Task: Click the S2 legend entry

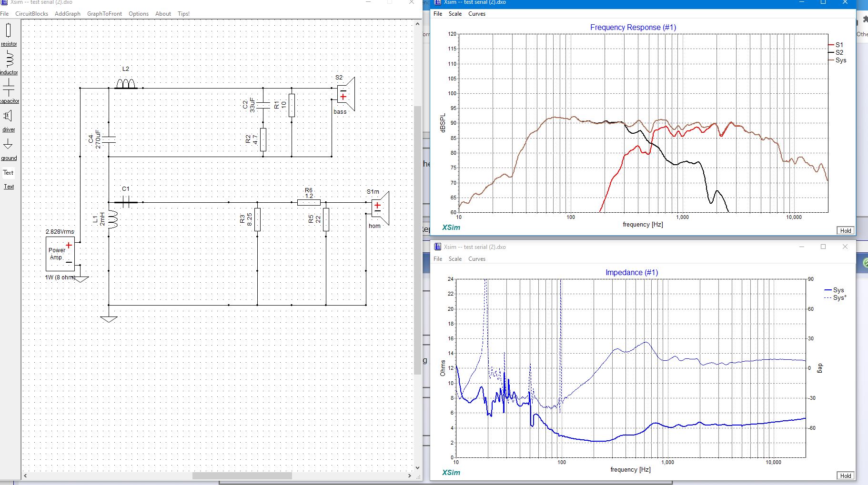Action: (x=836, y=52)
